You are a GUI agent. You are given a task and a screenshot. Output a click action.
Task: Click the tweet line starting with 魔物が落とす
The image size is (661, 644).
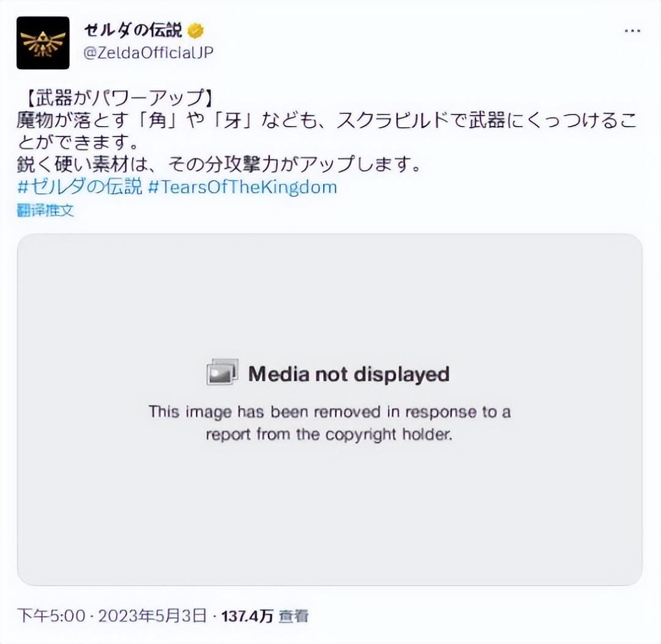pos(327,120)
